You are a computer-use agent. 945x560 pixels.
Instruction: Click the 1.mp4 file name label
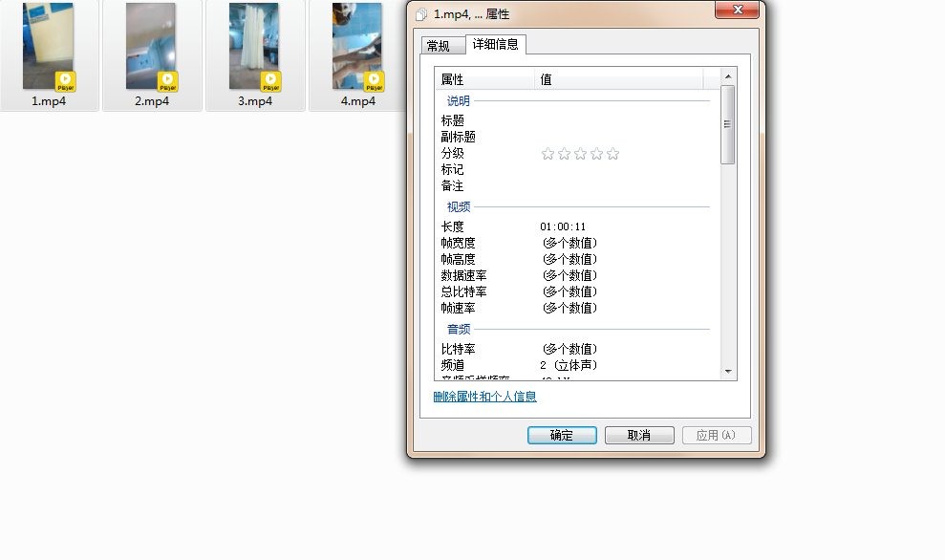[49, 101]
